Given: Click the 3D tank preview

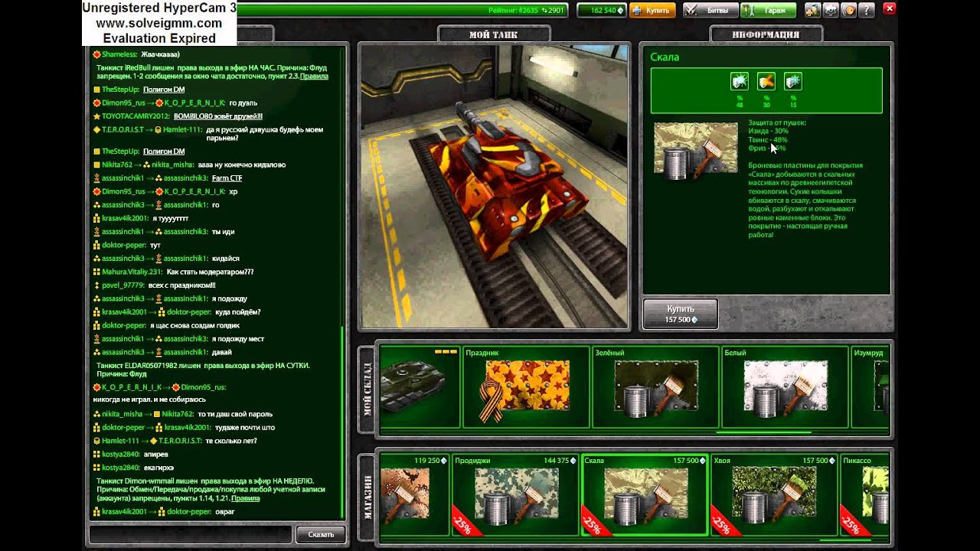Looking at the screenshot, I should [x=494, y=187].
